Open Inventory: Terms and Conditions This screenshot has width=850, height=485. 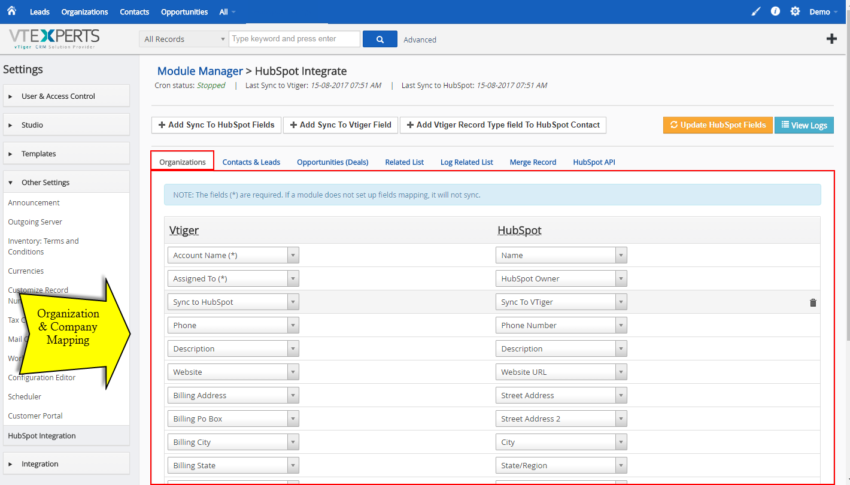tap(43, 246)
